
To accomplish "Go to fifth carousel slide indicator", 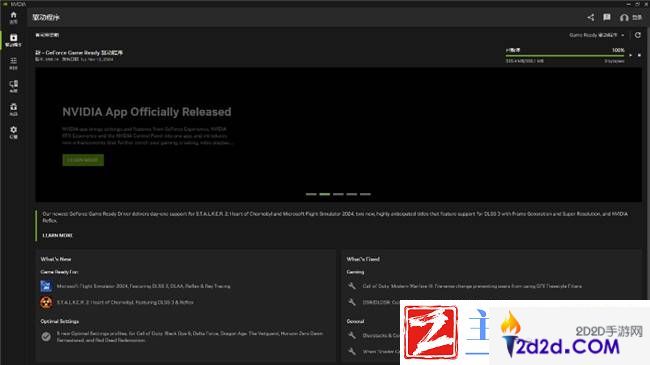I will [365, 194].
